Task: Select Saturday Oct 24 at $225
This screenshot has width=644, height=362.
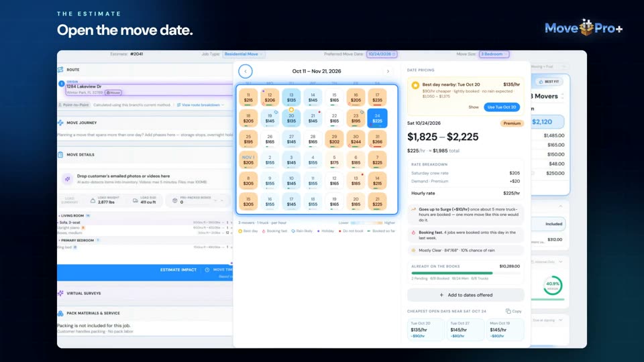Action: click(377, 118)
